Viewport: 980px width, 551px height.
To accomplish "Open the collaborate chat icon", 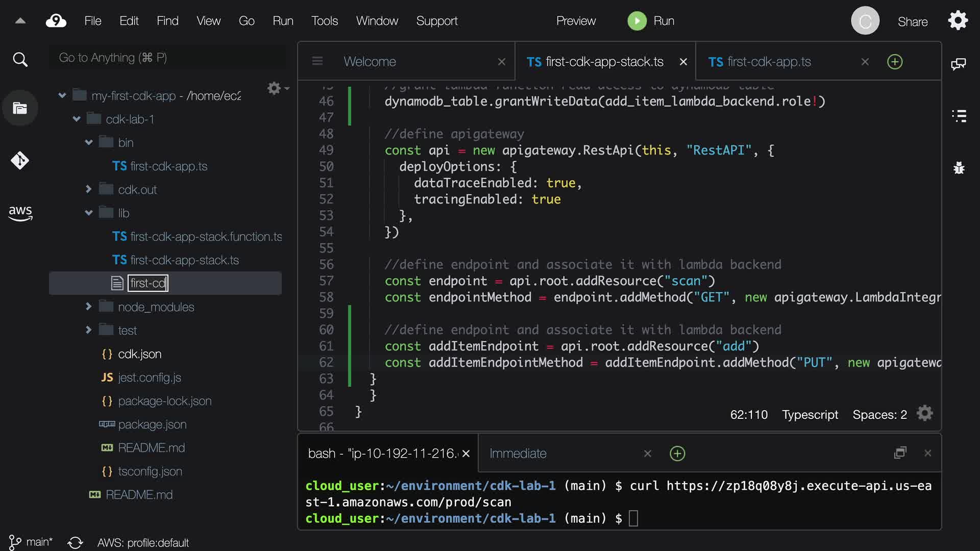I will pos(958,64).
